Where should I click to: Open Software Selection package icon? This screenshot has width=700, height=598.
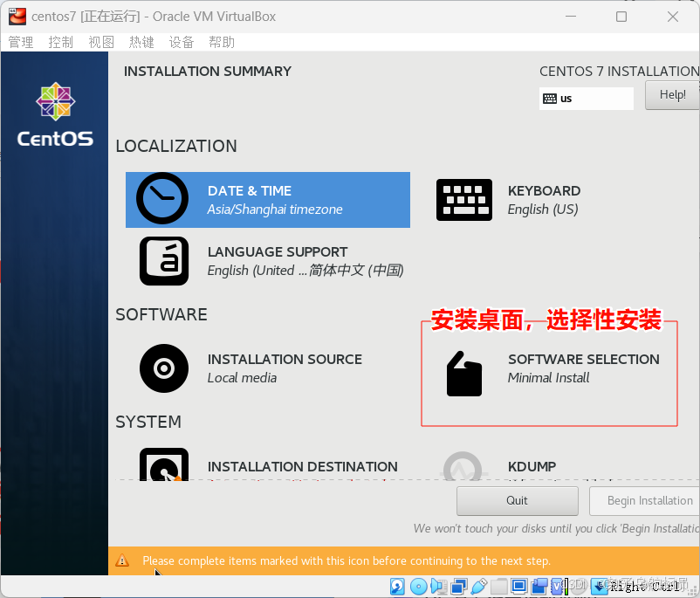point(464,375)
